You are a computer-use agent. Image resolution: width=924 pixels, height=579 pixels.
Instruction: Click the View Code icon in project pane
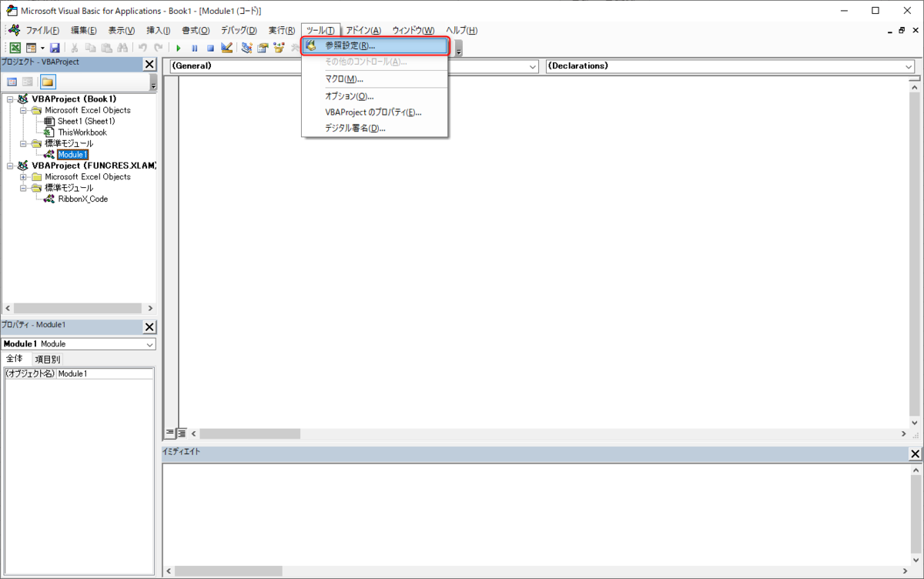point(12,82)
